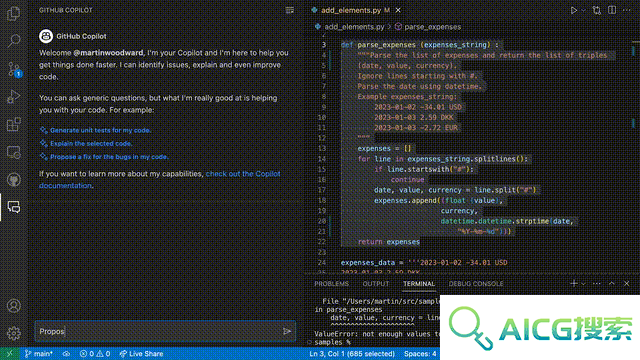The height and width of the screenshot is (360, 640).
Task: Open Remote Explorer view
Action: point(13,152)
